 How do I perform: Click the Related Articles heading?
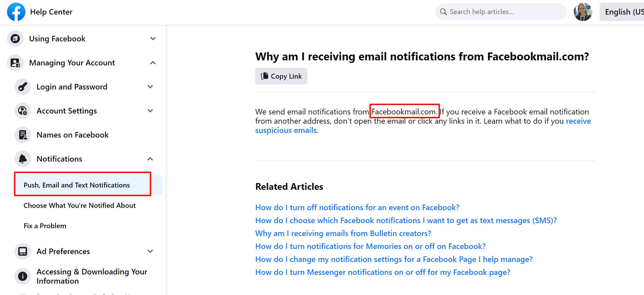click(289, 187)
